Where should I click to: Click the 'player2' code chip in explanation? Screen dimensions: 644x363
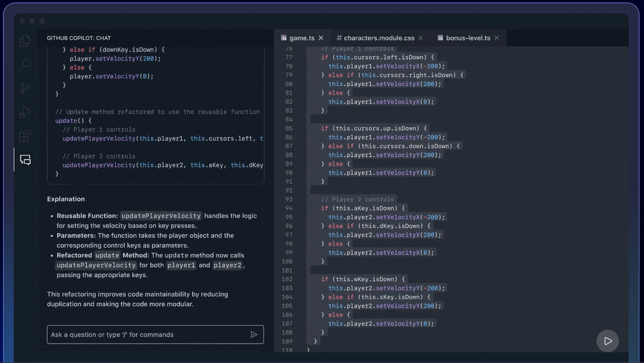click(227, 265)
